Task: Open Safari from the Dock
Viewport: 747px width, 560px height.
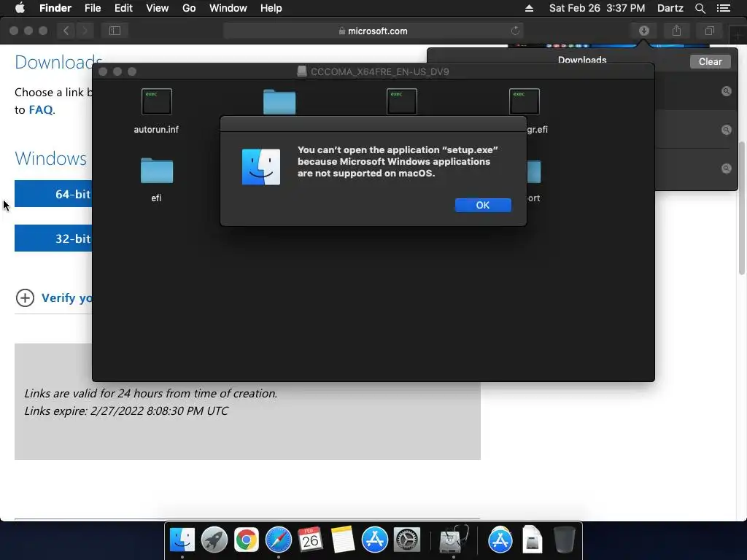Action: pos(278,540)
